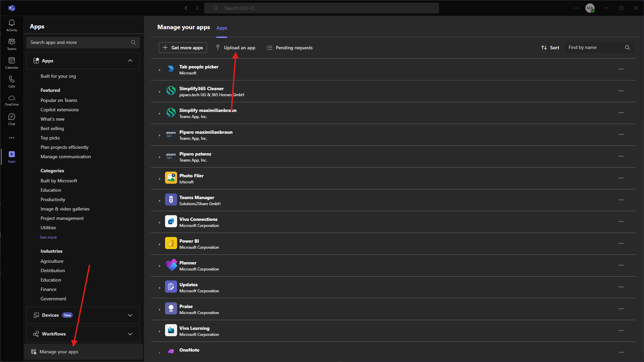The width and height of the screenshot is (644, 362).
Task: Click the Microsoft Teams logo
Action: 12,8
